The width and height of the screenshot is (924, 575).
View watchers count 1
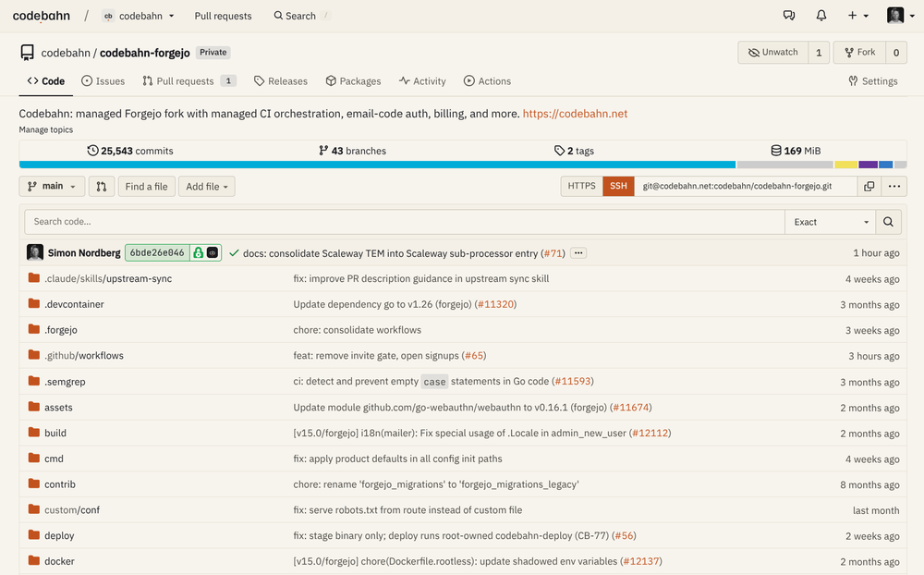click(819, 53)
